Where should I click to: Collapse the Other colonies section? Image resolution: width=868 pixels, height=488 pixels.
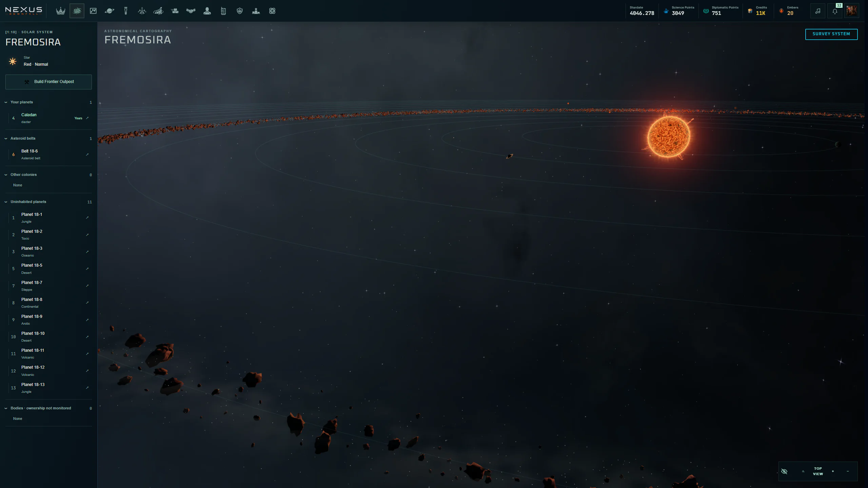(x=48, y=175)
